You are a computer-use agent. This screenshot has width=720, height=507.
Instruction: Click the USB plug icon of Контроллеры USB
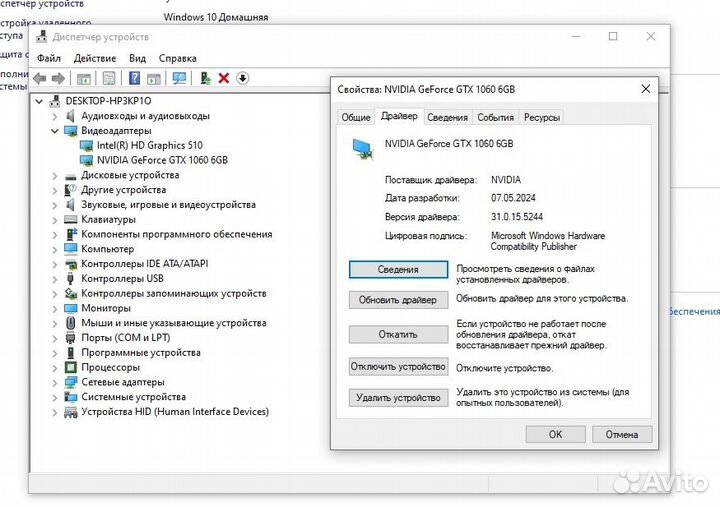(70, 278)
